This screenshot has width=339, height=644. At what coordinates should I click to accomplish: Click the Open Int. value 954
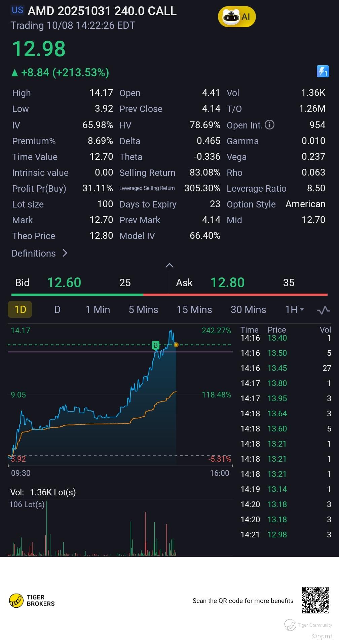317,125
